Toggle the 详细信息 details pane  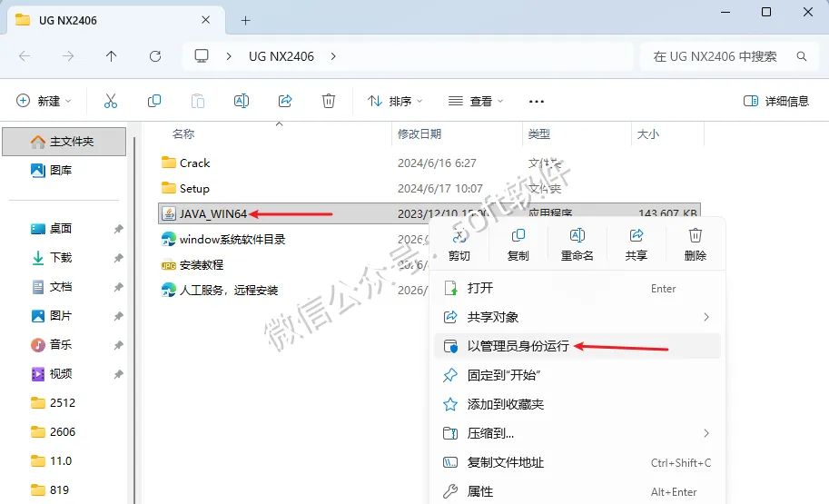tap(776, 101)
